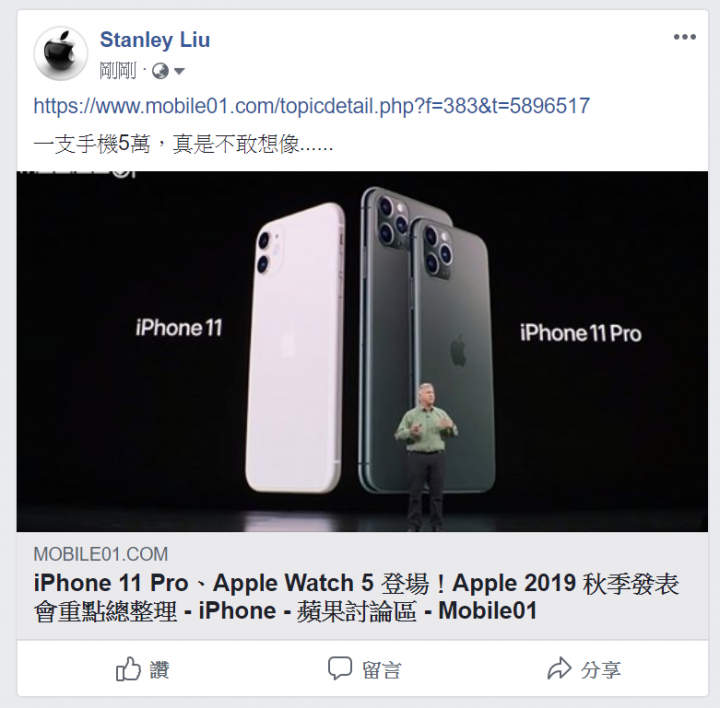Click the 分享 share label

(x=601, y=670)
